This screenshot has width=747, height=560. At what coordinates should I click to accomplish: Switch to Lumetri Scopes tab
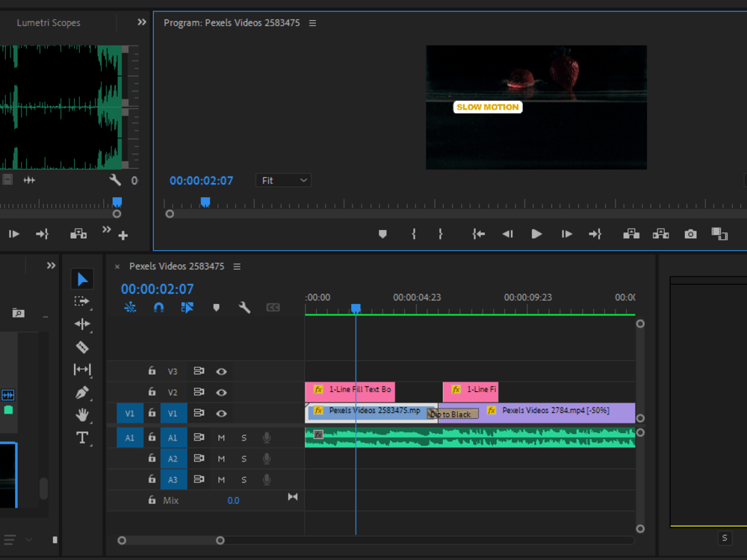pos(49,23)
